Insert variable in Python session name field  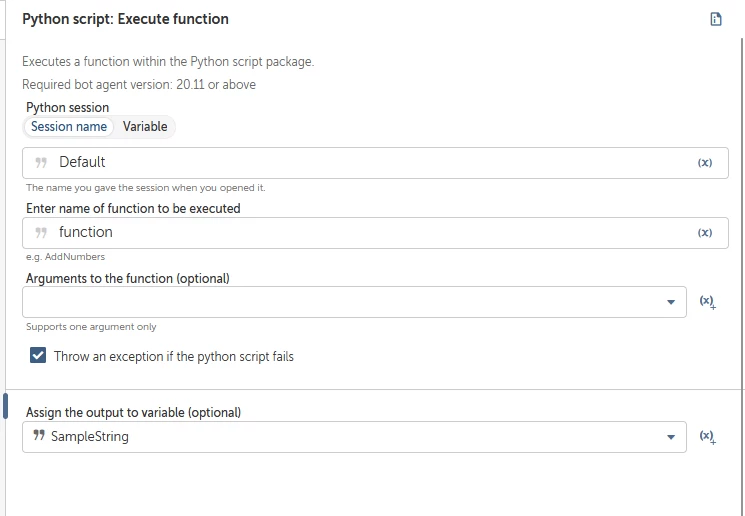pos(705,163)
